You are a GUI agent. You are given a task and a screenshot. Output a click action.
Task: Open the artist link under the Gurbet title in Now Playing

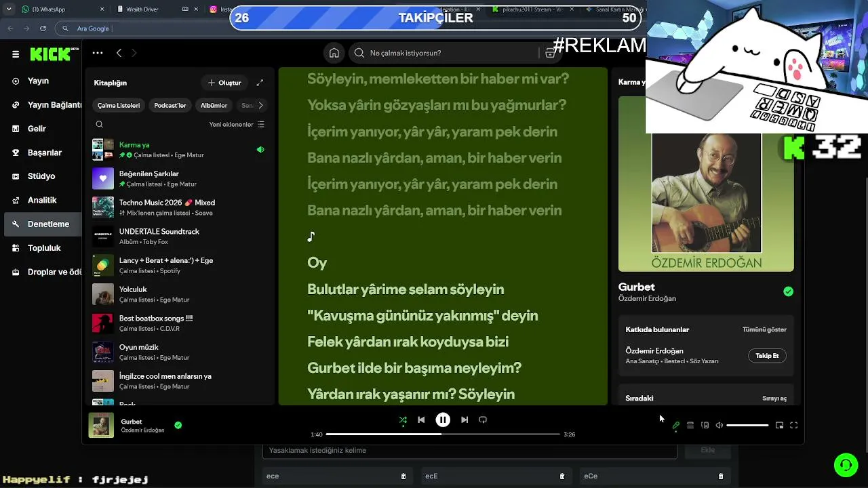(647, 299)
